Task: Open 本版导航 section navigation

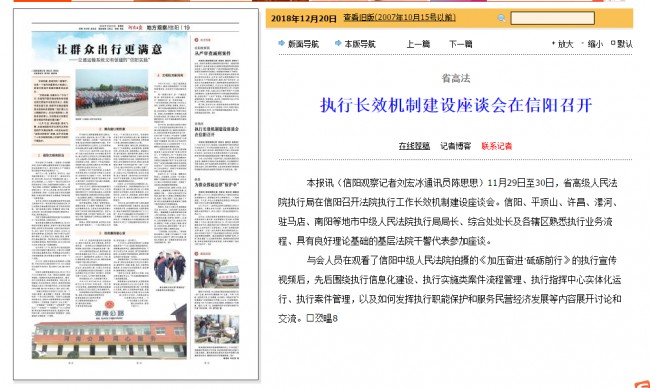Action: [x=360, y=44]
